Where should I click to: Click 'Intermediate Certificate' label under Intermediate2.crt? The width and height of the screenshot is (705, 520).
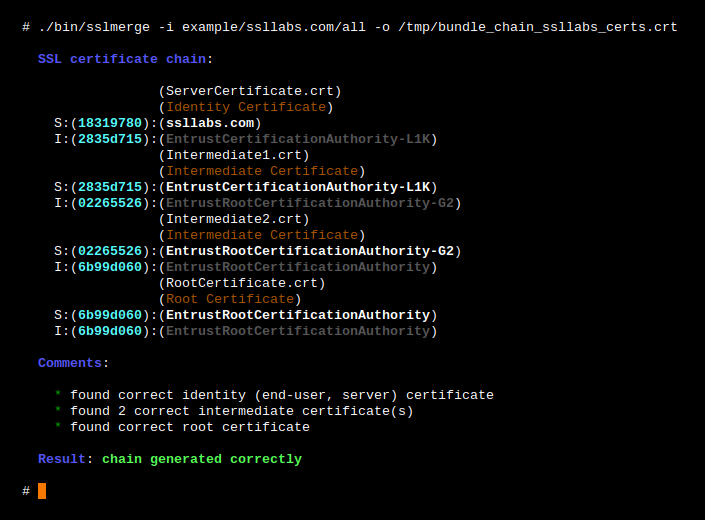(x=262, y=235)
